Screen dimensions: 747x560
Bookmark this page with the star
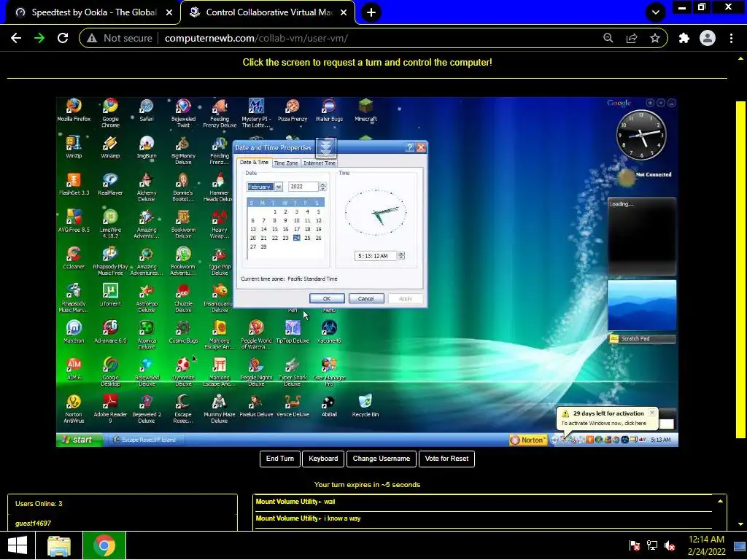[x=655, y=38]
